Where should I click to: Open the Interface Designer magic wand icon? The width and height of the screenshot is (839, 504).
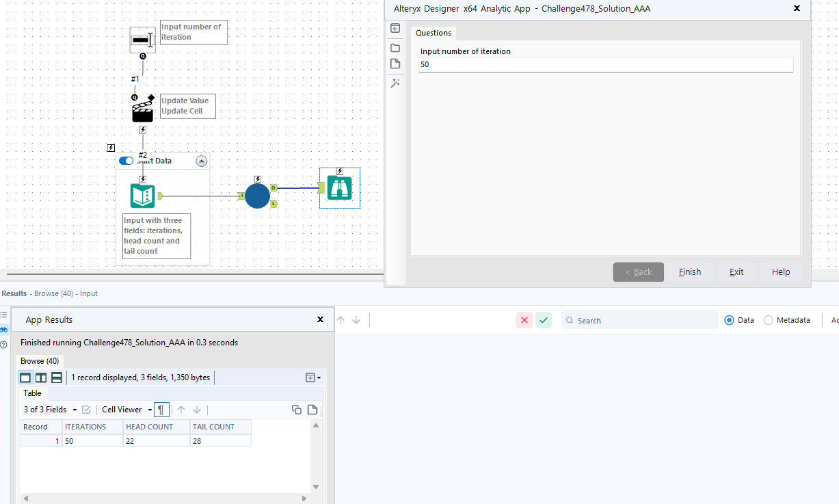point(395,82)
